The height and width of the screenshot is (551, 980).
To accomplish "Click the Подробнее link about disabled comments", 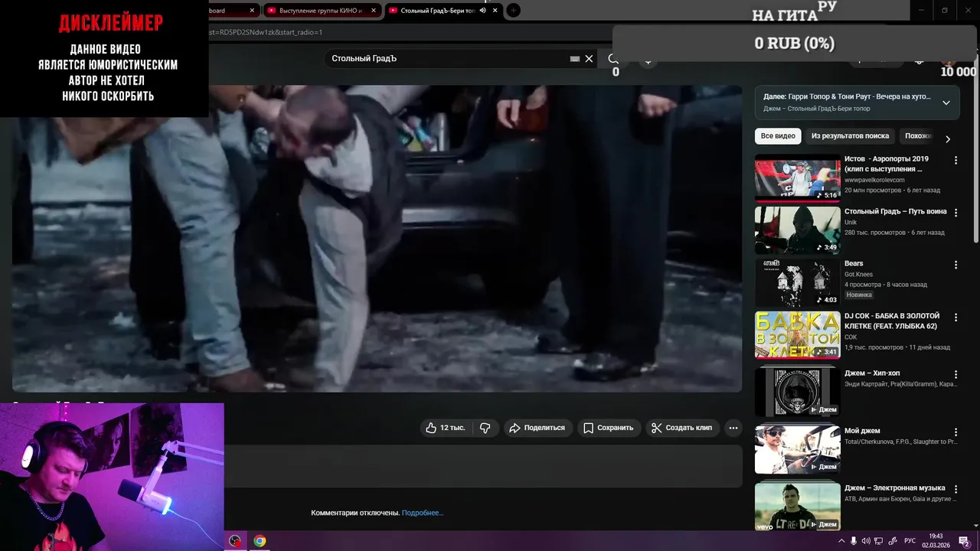I will point(423,513).
